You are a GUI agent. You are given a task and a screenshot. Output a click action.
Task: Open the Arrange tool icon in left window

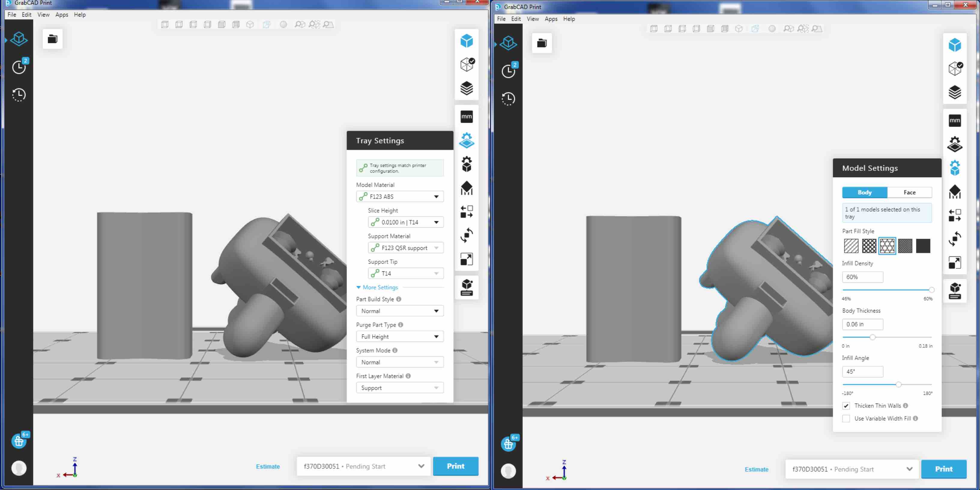pyautogui.click(x=466, y=212)
